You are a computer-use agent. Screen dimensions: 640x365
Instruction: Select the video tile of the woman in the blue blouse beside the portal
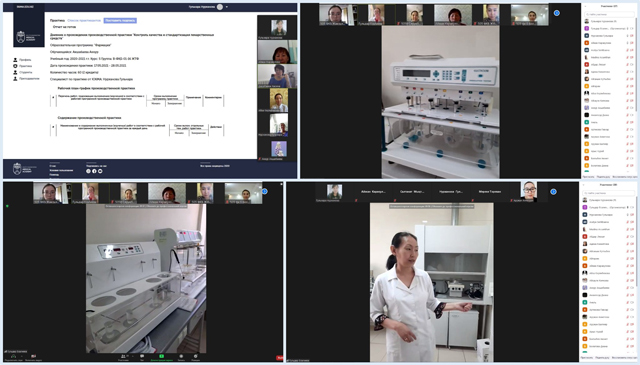coord(277,76)
